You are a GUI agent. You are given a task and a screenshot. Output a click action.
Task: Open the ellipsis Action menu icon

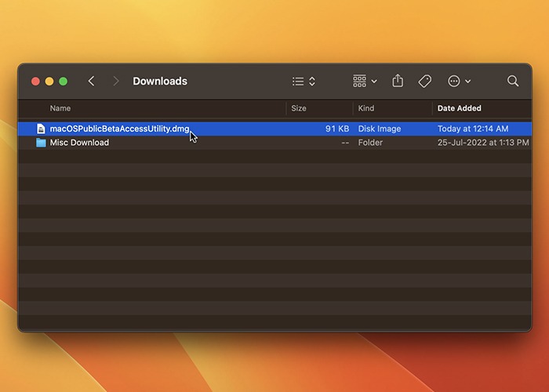pos(454,82)
